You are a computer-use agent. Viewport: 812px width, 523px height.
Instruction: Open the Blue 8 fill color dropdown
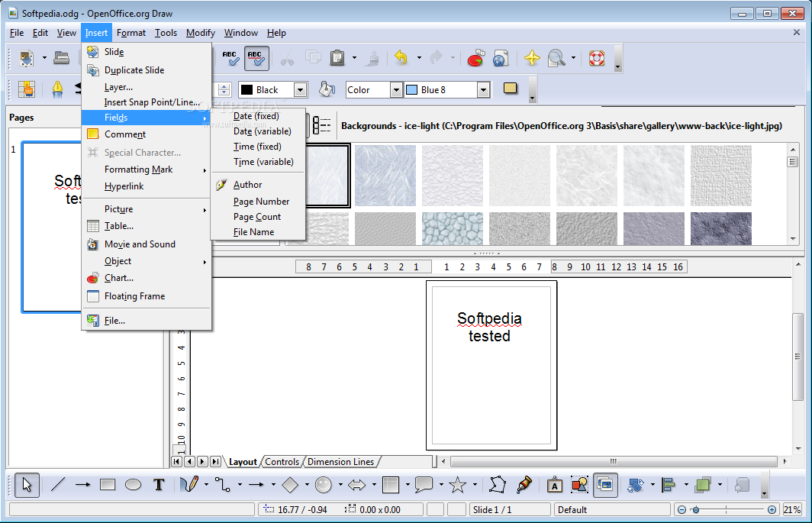click(x=483, y=90)
